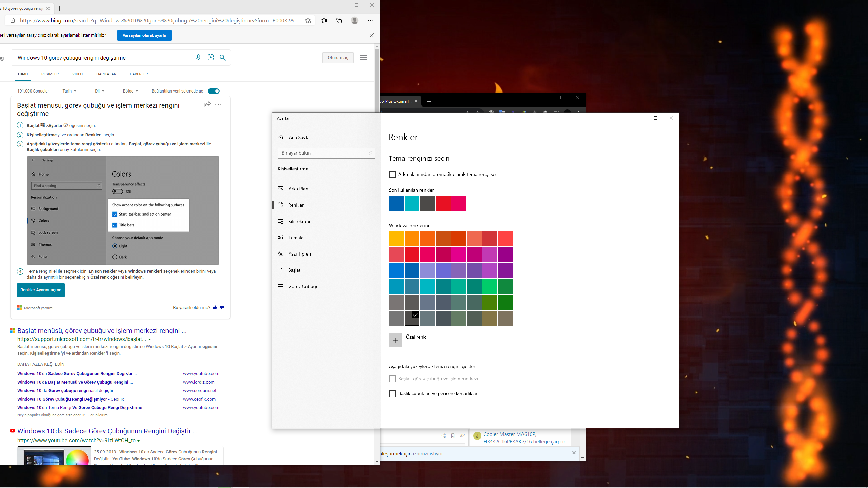Select the dark gray recent color swatch
Viewport: 868px width, 488px height.
428,204
